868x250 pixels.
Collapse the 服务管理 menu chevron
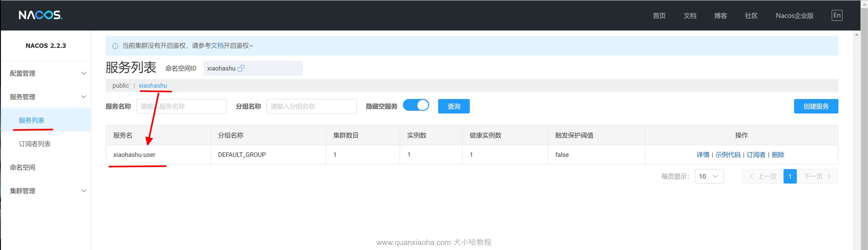tap(84, 97)
